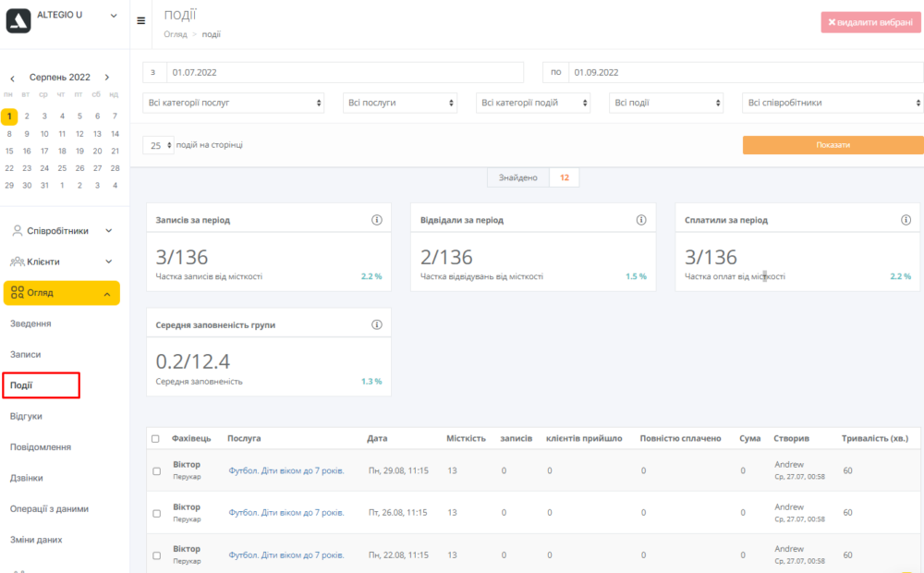Open Записи in sidebar
This screenshot has width=924, height=573.
click(x=25, y=354)
